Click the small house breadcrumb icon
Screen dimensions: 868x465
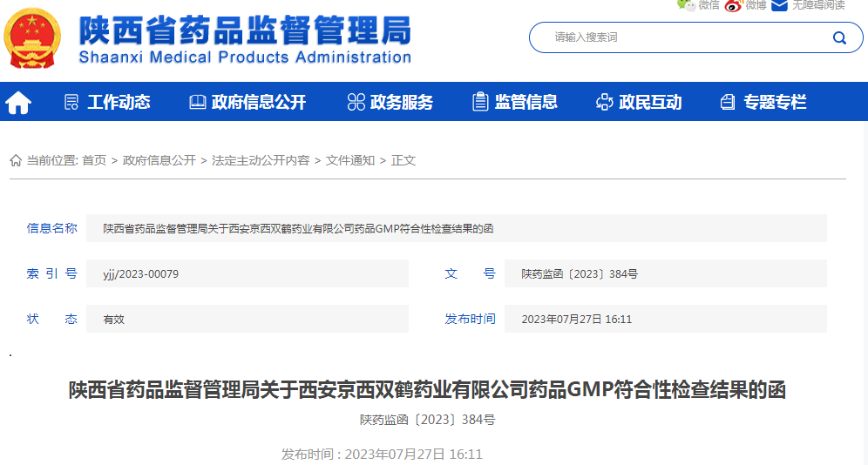[x=16, y=160]
